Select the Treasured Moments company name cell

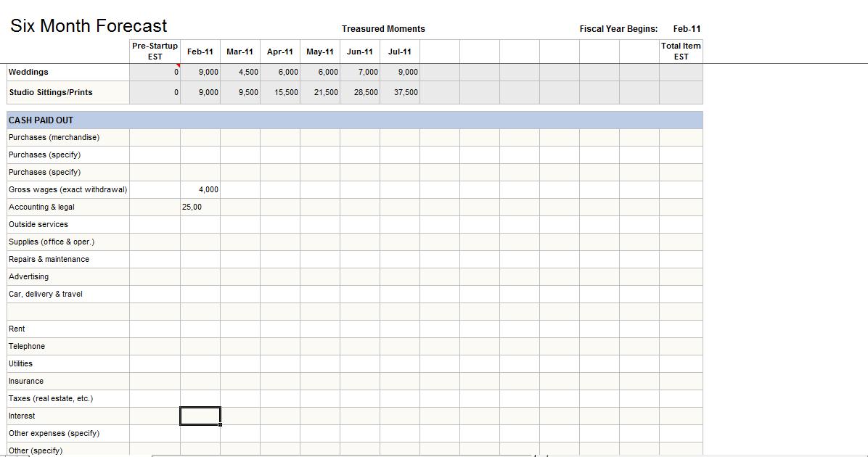pos(383,29)
